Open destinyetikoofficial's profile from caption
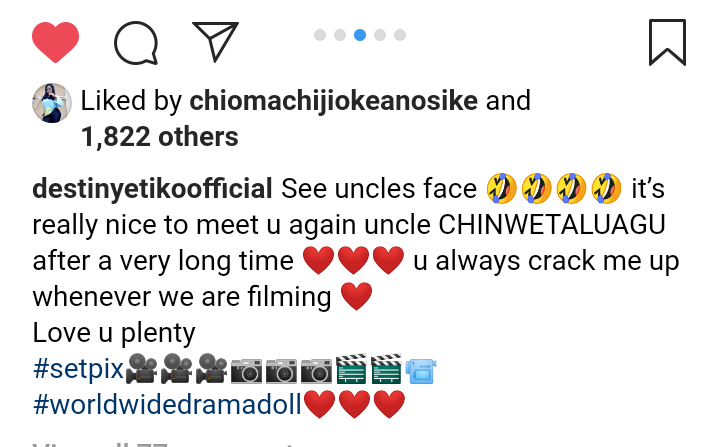This screenshot has width=720, height=447. 152,188
